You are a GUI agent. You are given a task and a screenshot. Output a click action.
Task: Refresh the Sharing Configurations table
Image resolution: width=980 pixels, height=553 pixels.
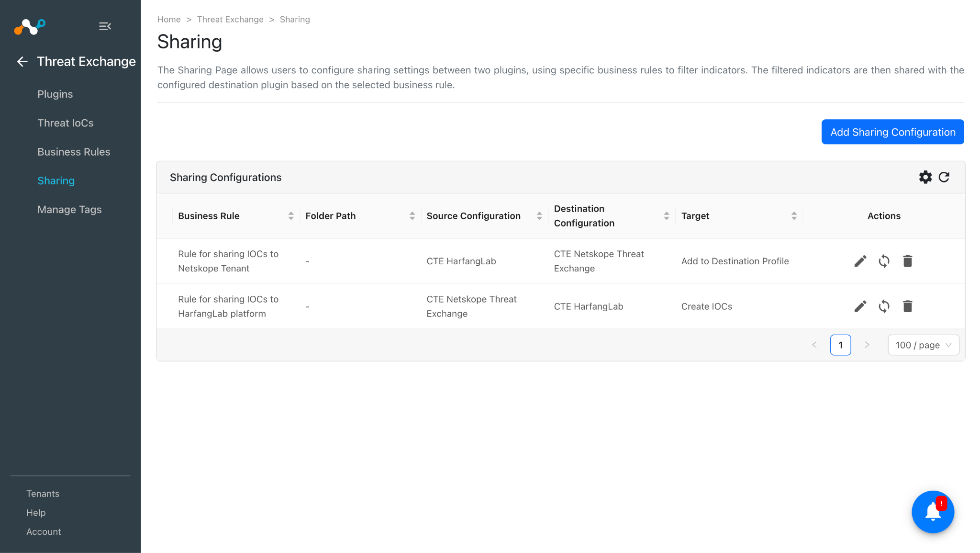(944, 177)
